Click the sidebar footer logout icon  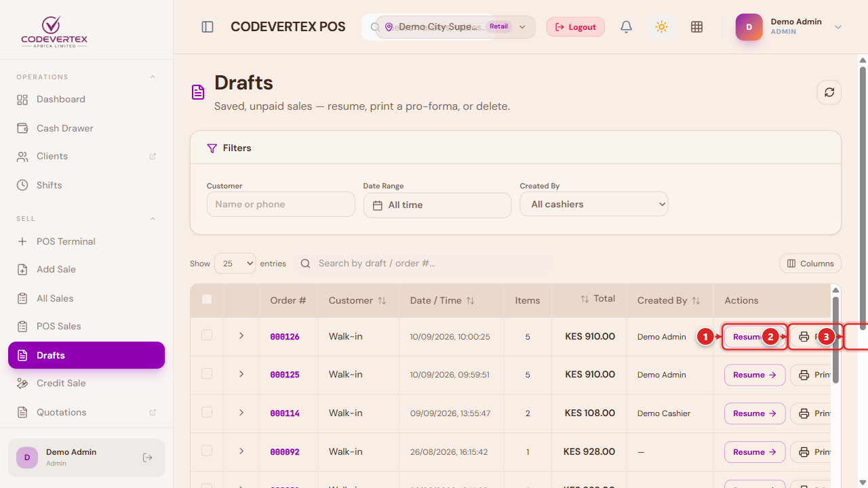pos(148,457)
